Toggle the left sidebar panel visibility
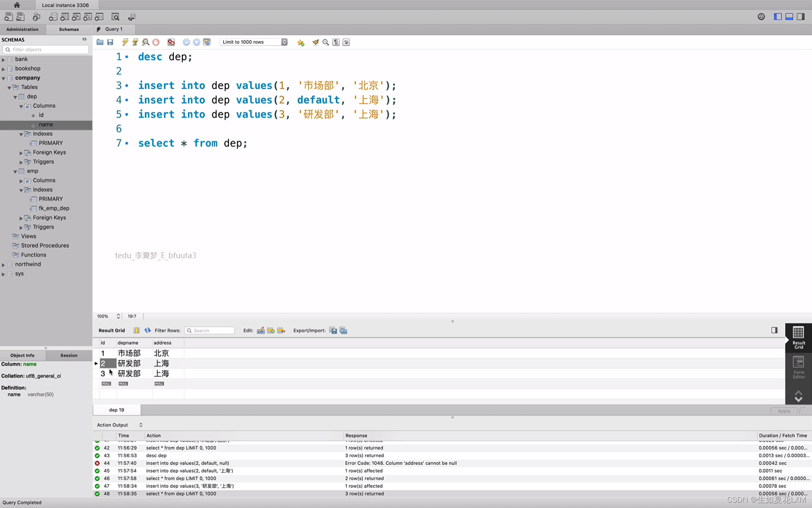The image size is (812, 508). pyautogui.click(x=778, y=17)
